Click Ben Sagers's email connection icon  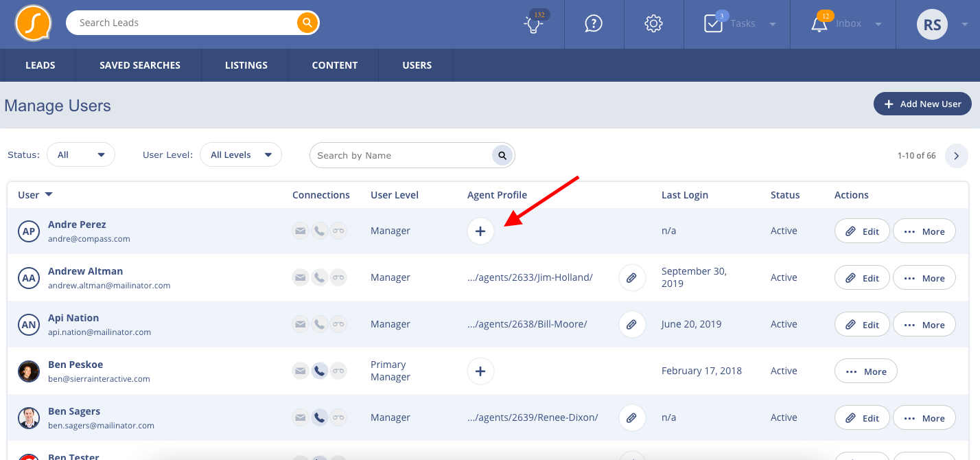click(x=301, y=418)
